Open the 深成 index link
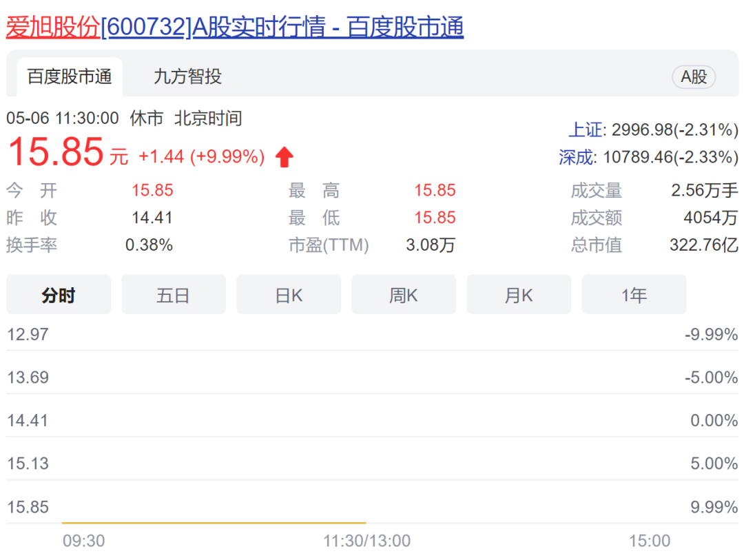 point(575,158)
